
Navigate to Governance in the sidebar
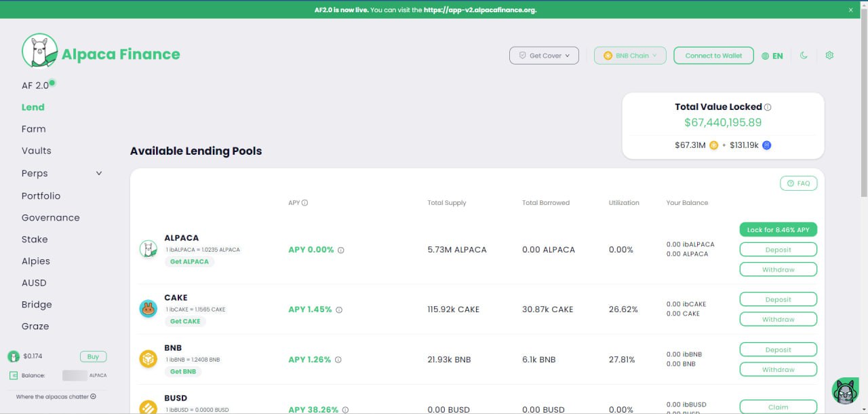(x=51, y=217)
